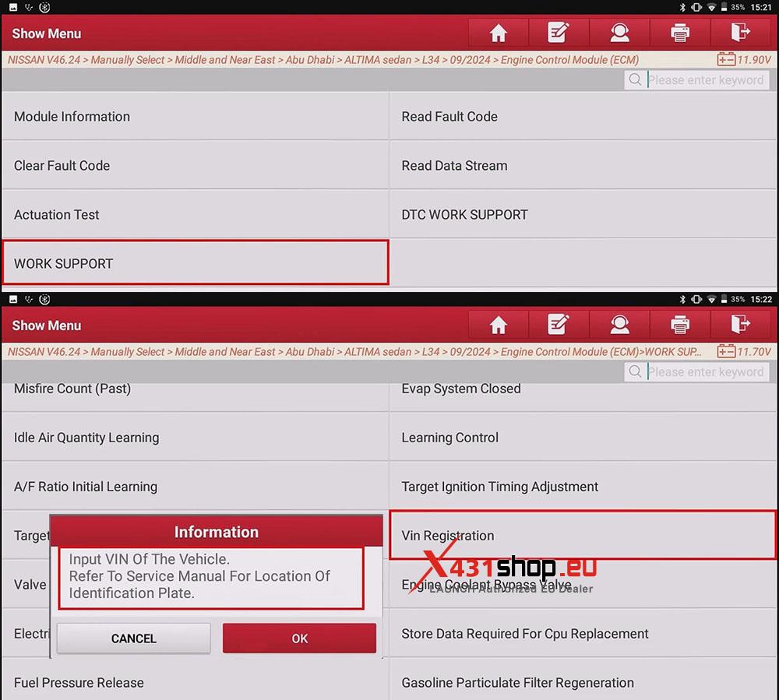779x700 pixels.
Task: Select Evap System Closed
Action: point(583,396)
